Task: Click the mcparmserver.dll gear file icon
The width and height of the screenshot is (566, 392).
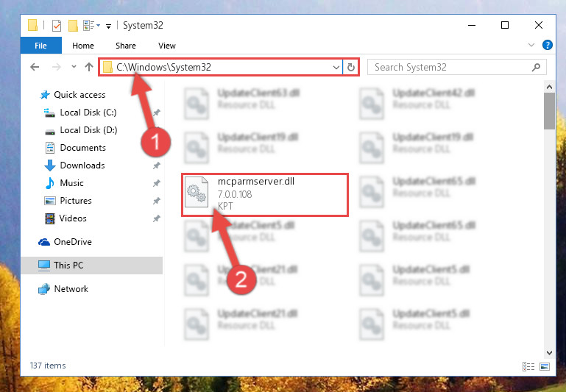Action: 197,192
